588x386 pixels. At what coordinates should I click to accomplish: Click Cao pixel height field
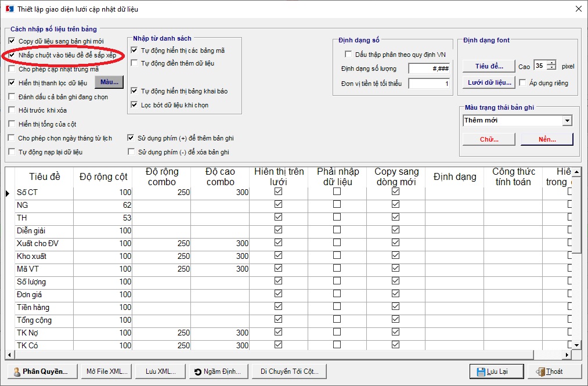(x=540, y=66)
